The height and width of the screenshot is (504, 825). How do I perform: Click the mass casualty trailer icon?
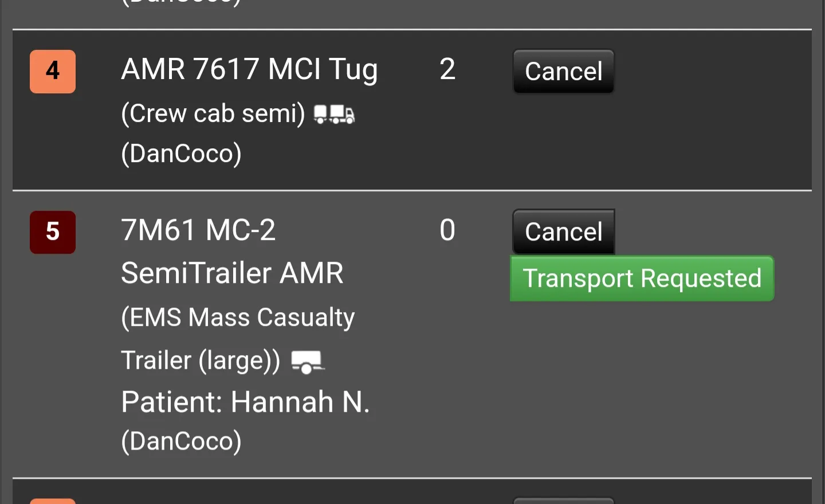pos(308,362)
